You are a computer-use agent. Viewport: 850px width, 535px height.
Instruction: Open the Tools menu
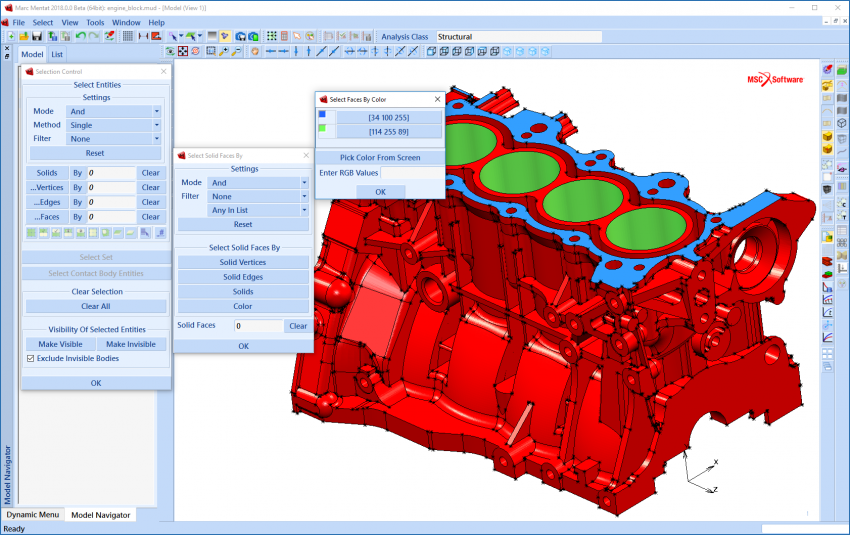tap(95, 22)
